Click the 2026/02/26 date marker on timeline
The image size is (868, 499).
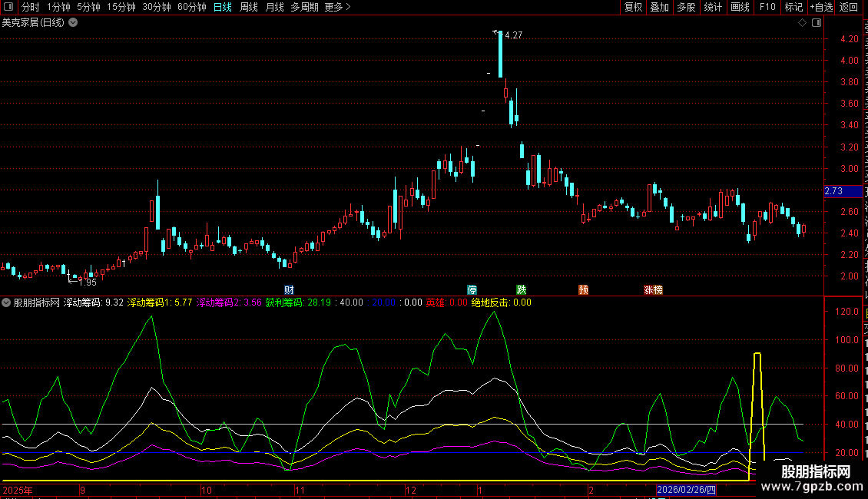(x=686, y=491)
